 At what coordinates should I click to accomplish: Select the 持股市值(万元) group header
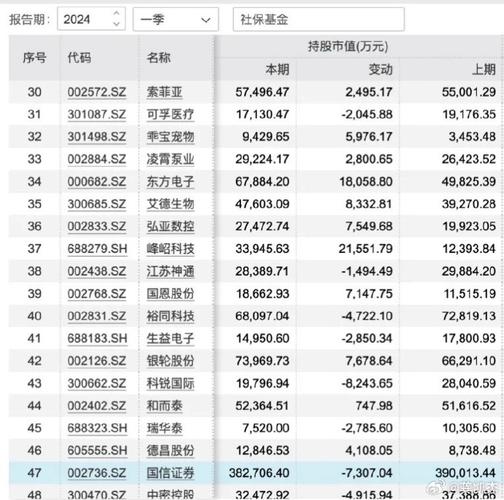coord(348,46)
